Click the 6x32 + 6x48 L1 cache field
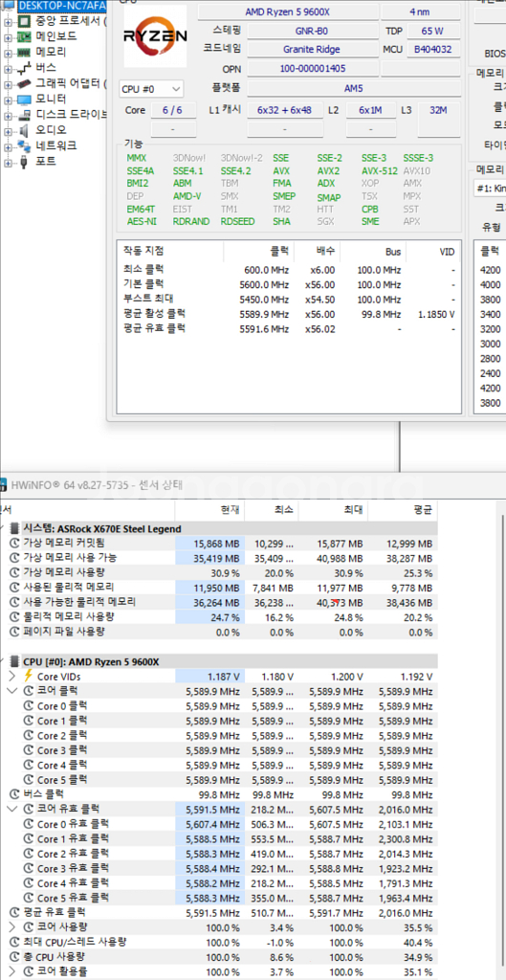 pos(285,110)
